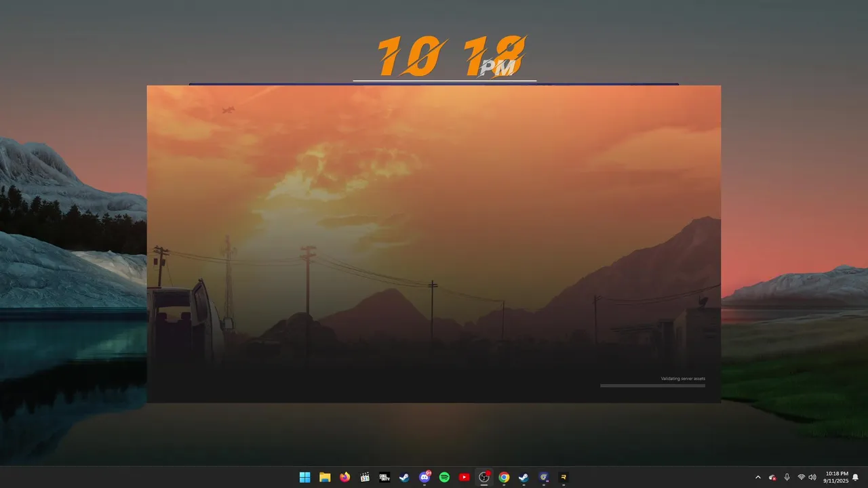Click the "Validating server assets" status text

click(683, 378)
